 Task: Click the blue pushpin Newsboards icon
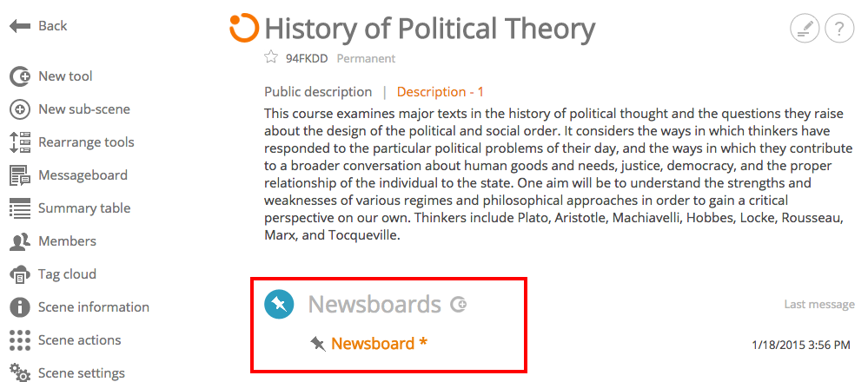click(x=278, y=304)
